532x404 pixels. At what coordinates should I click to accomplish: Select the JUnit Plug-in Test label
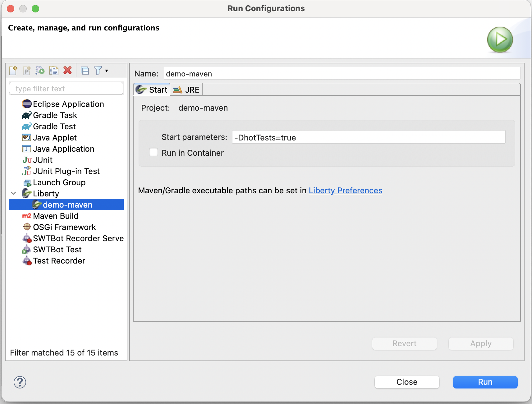coord(66,171)
